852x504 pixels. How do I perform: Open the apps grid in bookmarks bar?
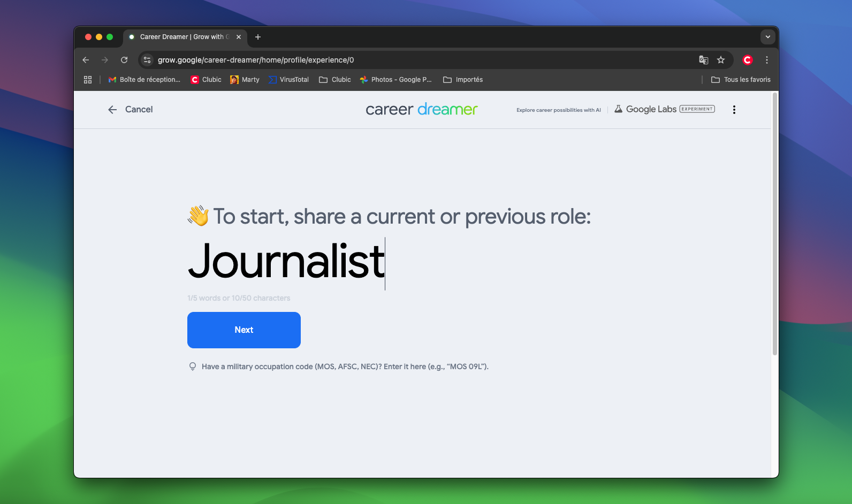[88, 80]
